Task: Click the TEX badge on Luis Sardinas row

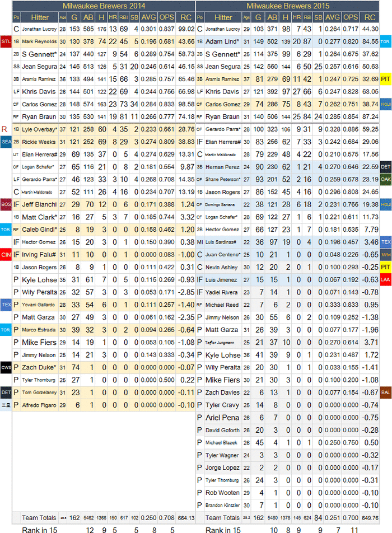Action: [x=385, y=242]
